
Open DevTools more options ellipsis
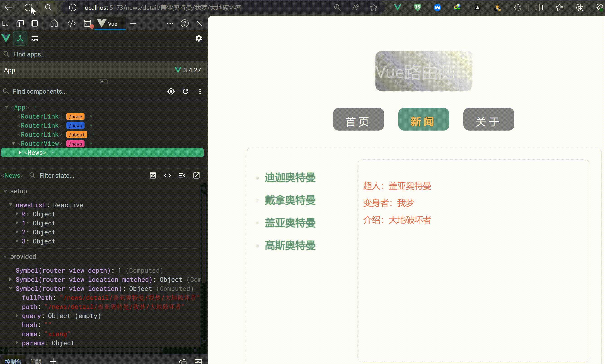pos(170,24)
